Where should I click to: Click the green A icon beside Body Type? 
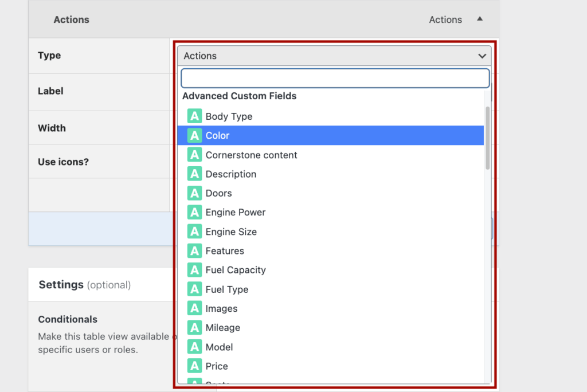click(x=194, y=116)
